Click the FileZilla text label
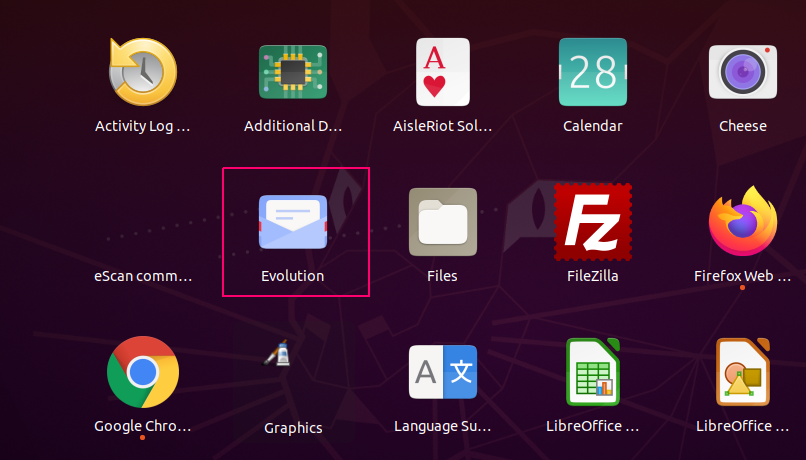 click(593, 276)
